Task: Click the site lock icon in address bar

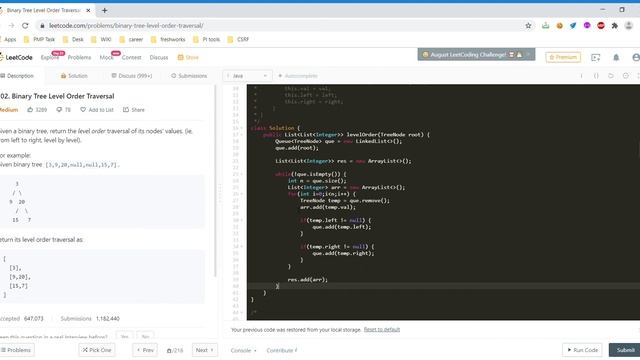Action: [42, 26]
